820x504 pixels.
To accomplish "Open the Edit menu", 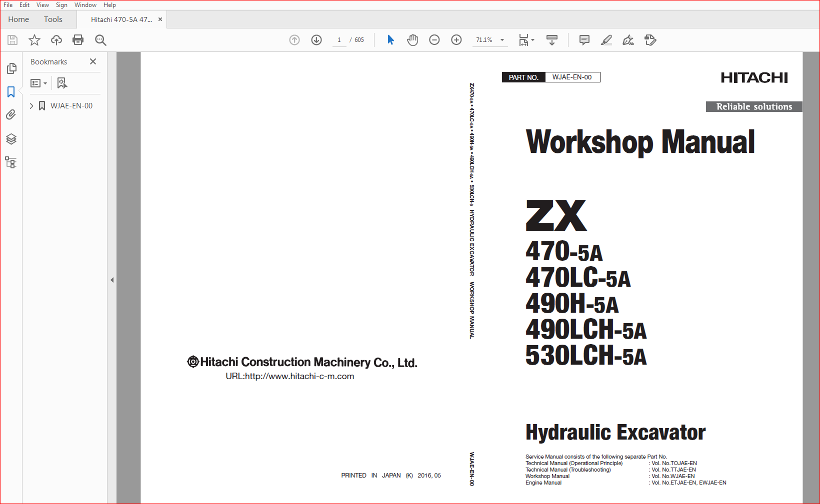I will click(x=24, y=5).
